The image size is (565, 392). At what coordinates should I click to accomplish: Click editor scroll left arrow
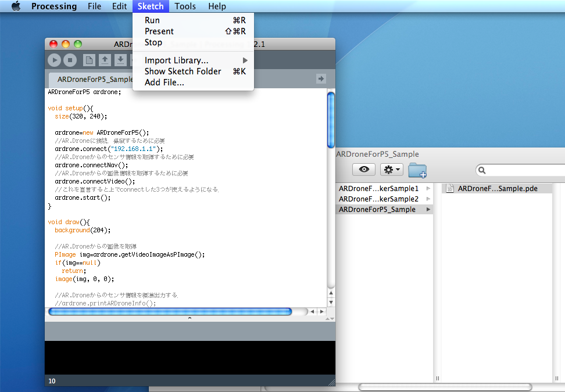[x=312, y=311]
